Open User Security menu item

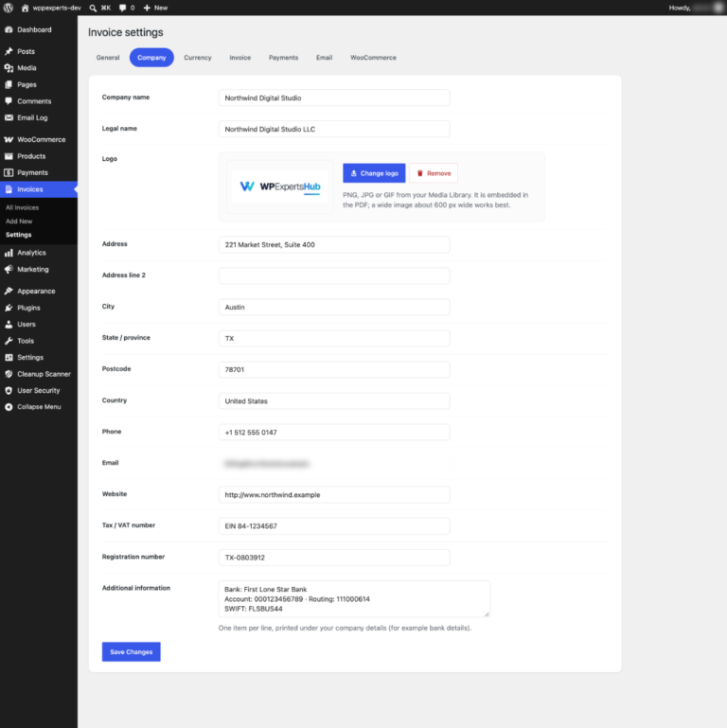pos(39,390)
